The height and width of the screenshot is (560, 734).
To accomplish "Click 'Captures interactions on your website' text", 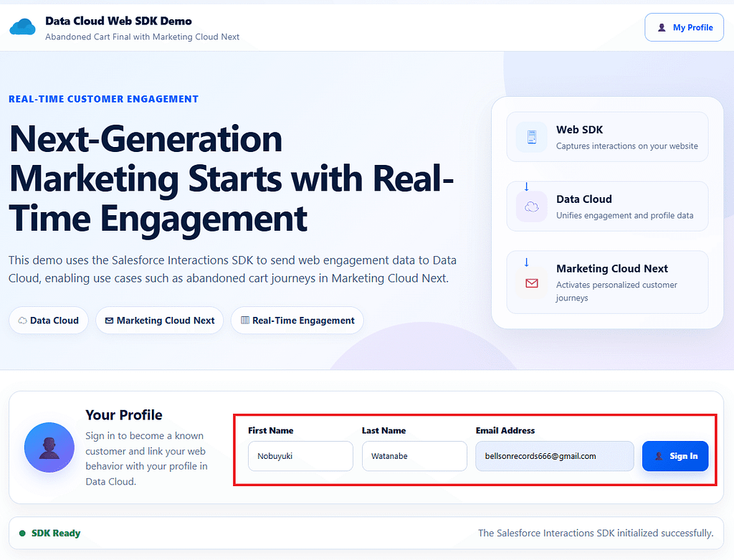I will [x=626, y=146].
